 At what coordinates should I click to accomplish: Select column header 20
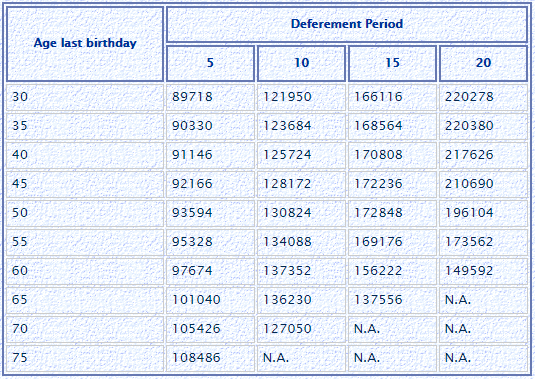pyautogui.click(x=483, y=63)
